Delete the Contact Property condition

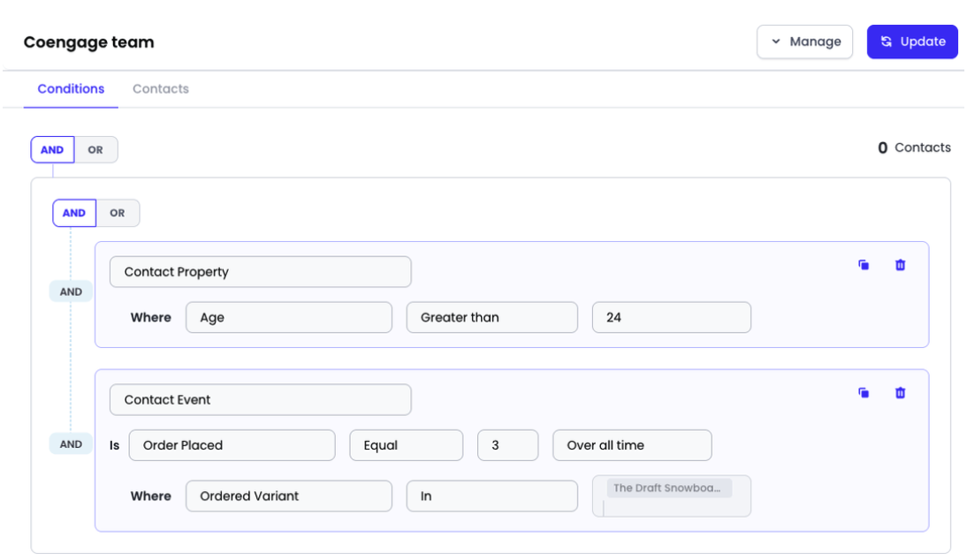(x=900, y=265)
